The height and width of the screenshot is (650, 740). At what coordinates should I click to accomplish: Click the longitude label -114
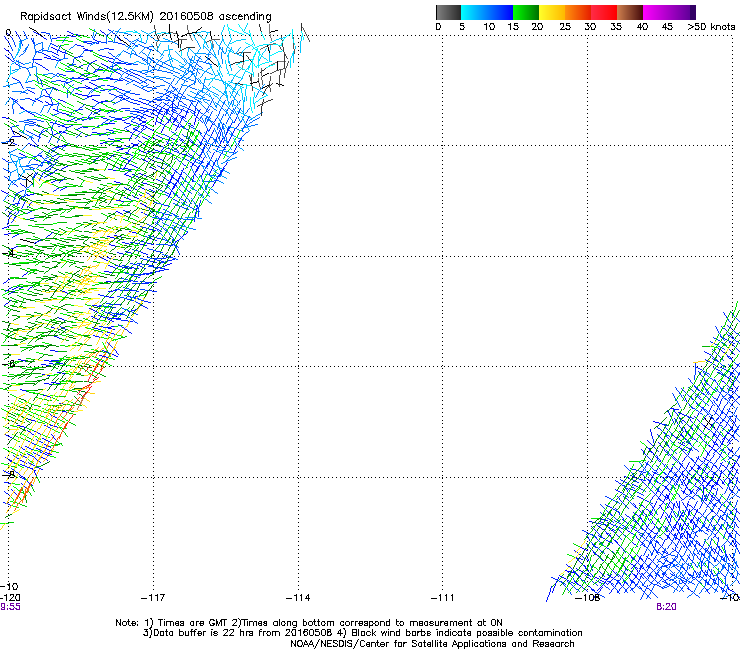pyautogui.click(x=298, y=598)
